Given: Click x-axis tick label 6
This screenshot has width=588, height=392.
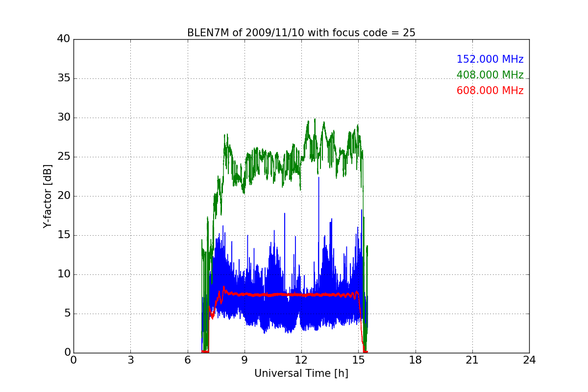Looking at the screenshot, I should pos(187,360).
